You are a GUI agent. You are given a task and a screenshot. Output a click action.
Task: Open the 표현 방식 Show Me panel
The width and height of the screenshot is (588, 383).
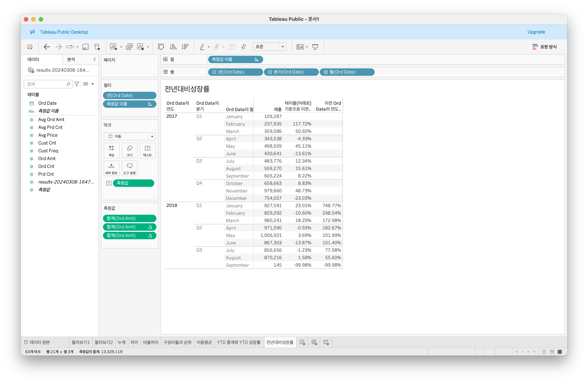tap(545, 47)
